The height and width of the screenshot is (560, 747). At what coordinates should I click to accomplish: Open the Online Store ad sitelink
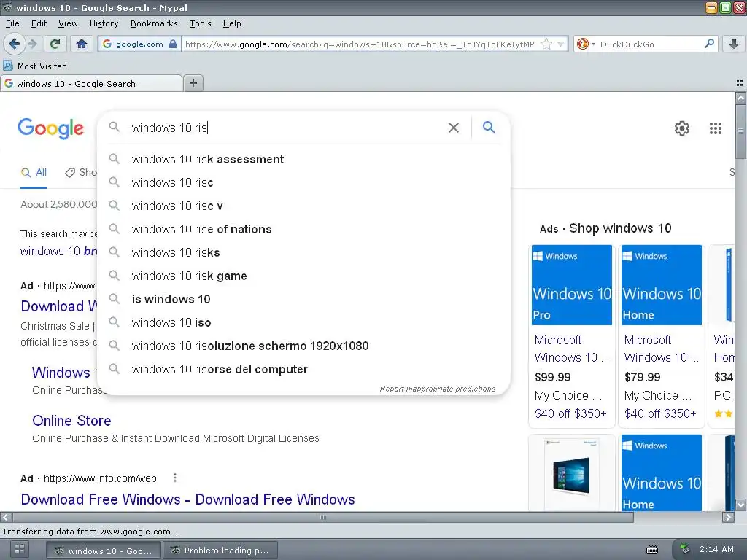71,421
